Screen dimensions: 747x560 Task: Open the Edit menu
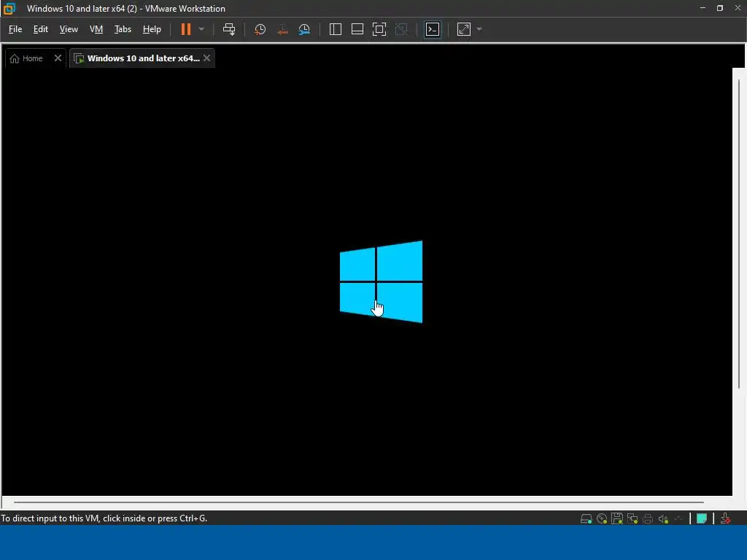point(41,29)
